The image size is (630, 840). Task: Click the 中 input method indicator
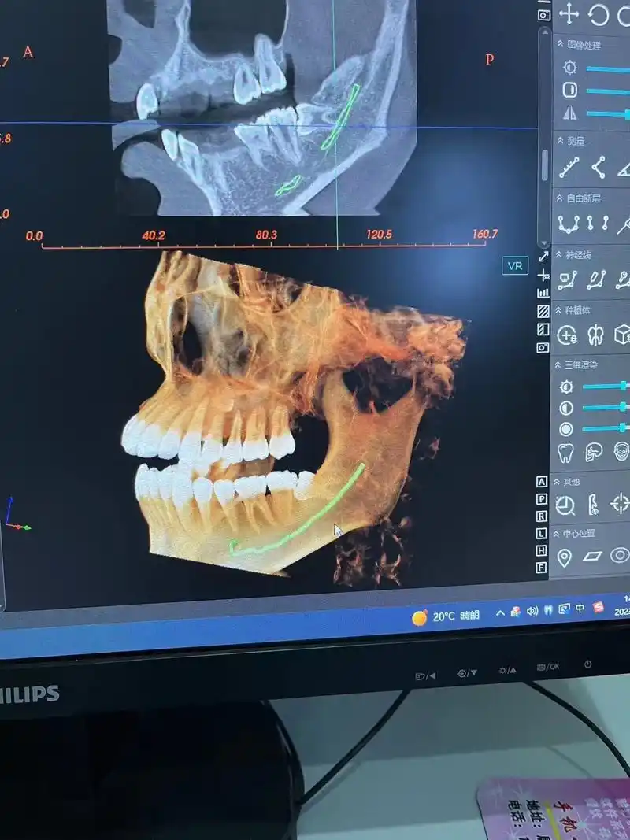pos(580,609)
